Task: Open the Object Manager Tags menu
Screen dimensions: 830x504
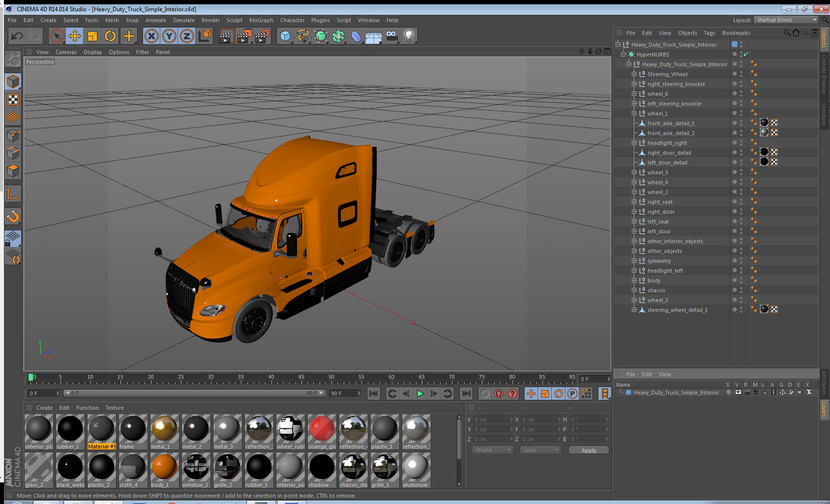Action: click(710, 33)
